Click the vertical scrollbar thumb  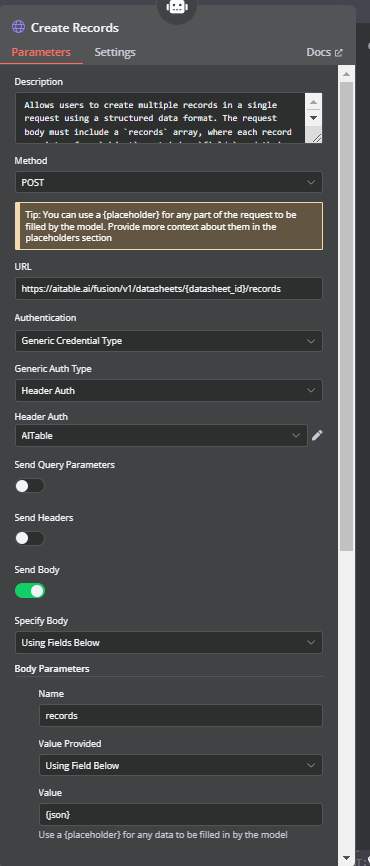[x=346, y=316]
